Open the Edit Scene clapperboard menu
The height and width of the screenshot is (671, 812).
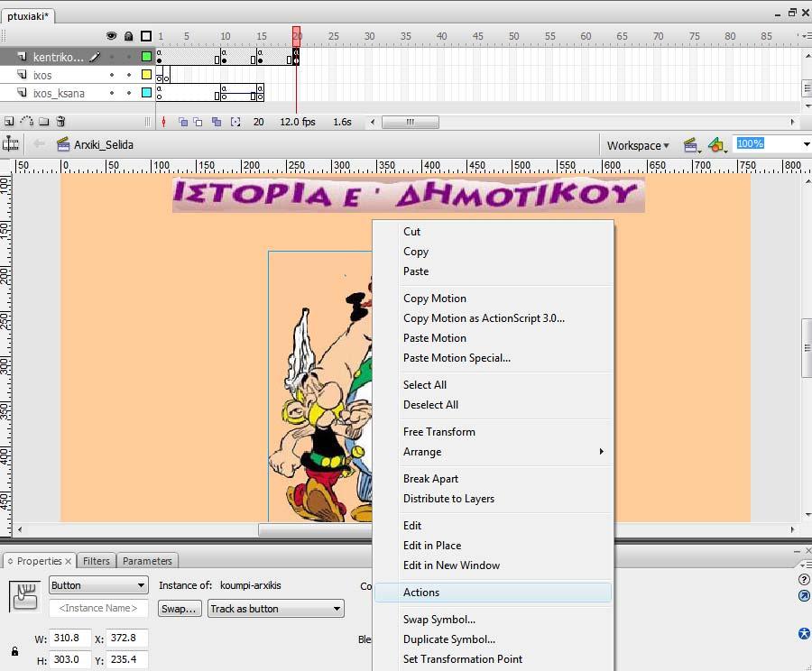point(692,145)
